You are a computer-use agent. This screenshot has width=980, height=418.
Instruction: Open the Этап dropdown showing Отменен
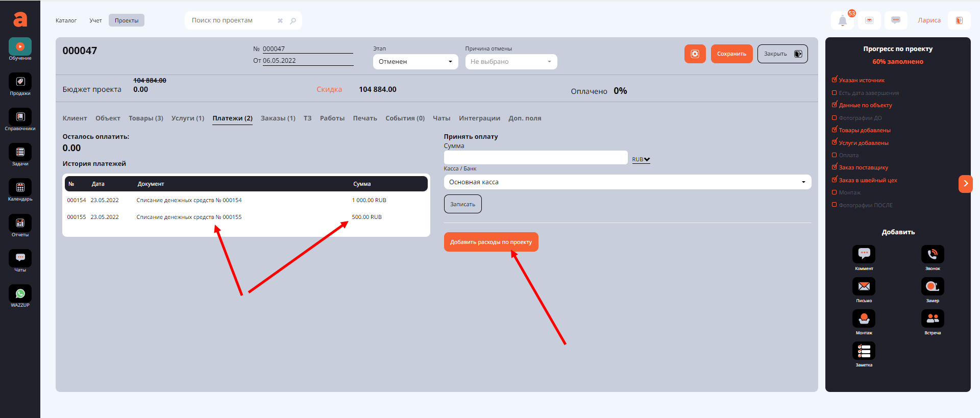click(415, 62)
